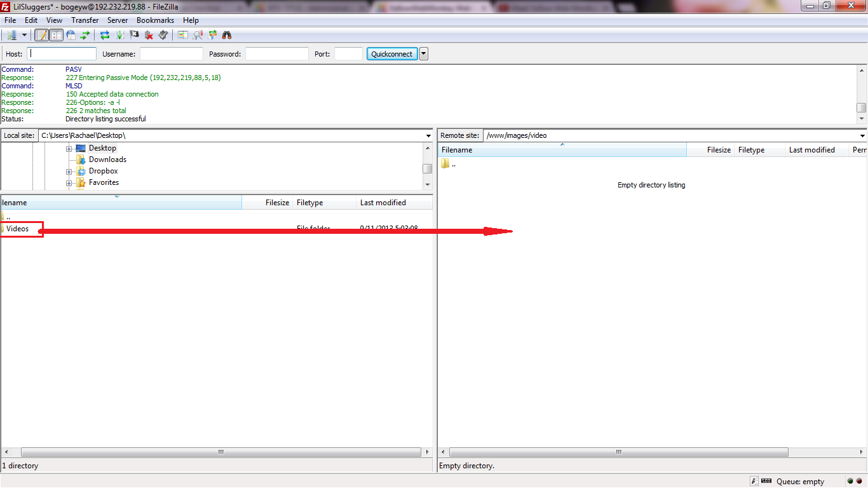Open the Bookmarks menu

pyautogui.click(x=155, y=20)
